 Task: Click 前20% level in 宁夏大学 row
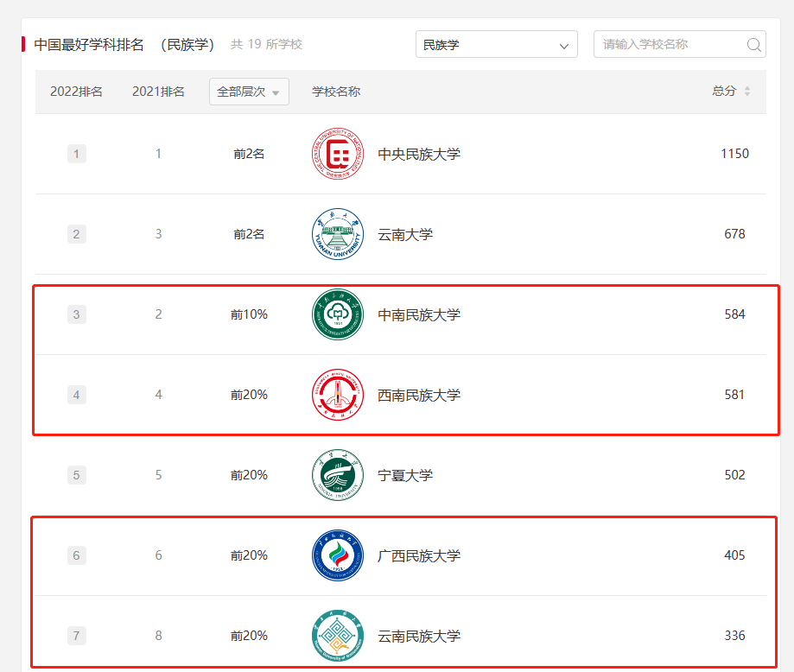(x=249, y=475)
